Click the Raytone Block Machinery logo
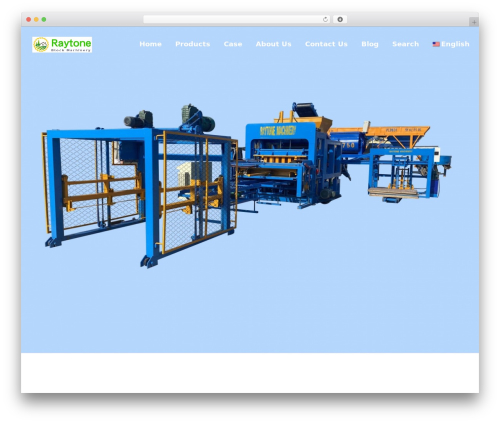 [62, 45]
